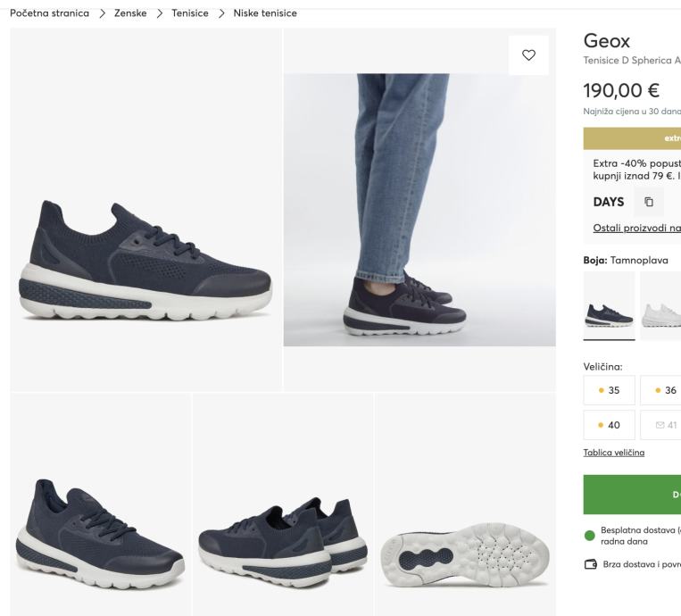
Task: Click the breadcrumb chevron after Početna stranica
Action: 101,13
